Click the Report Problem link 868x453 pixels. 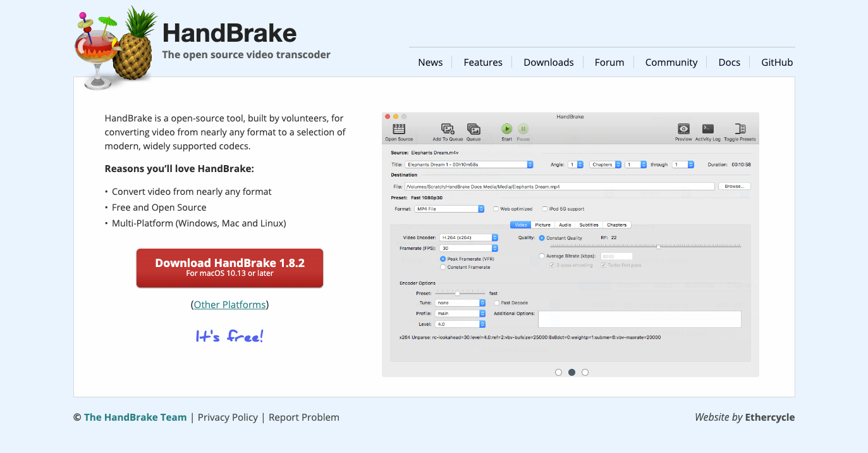pyautogui.click(x=304, y=418)
